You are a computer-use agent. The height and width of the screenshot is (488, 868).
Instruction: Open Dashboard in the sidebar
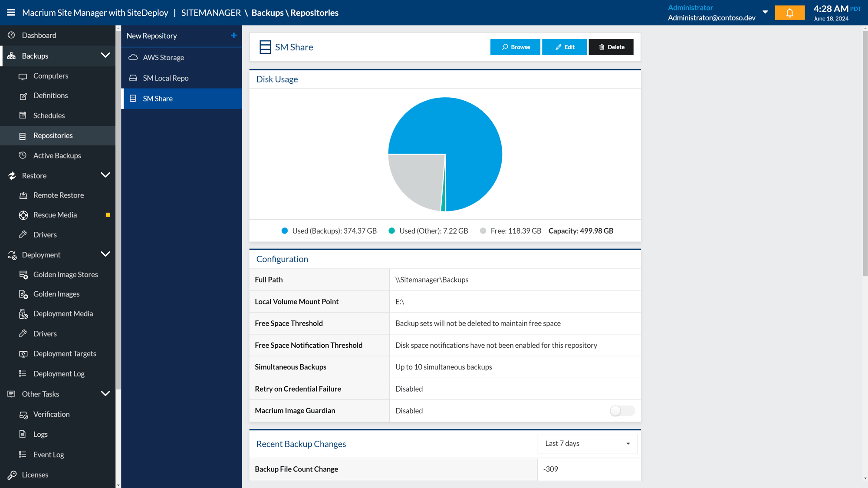[x=58, y=36]
